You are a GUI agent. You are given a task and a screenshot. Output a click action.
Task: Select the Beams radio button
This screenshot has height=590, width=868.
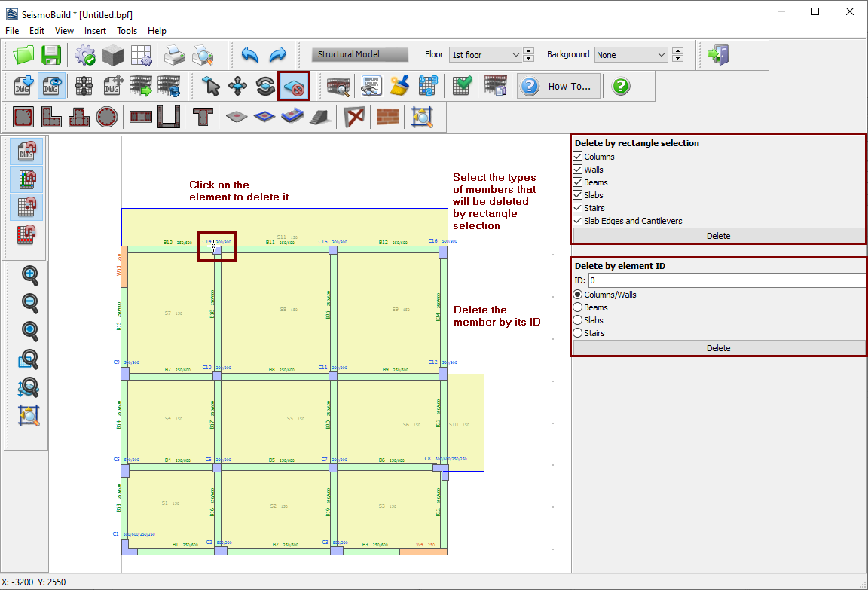pos(578,307)
